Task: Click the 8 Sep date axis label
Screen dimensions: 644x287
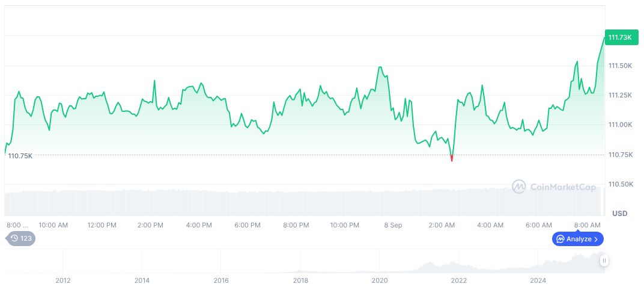Action: pyautogui.click(x=393, y=225)
